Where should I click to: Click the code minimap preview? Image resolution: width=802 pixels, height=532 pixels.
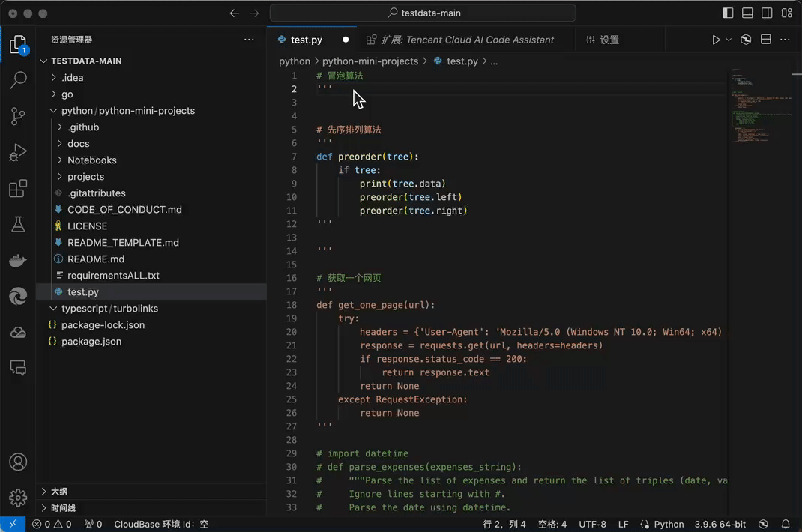759,106
